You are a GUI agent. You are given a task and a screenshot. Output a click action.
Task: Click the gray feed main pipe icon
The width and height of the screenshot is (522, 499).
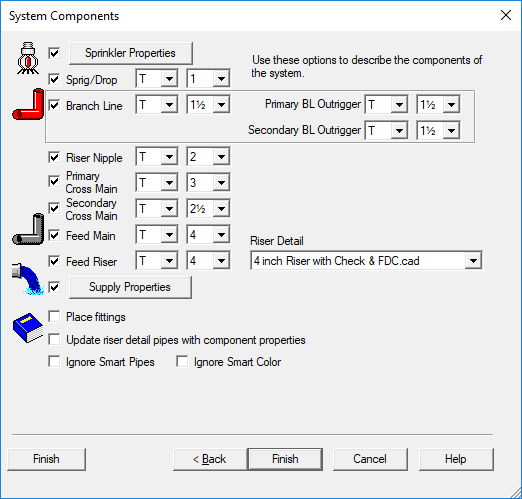[x=28, y=229]
